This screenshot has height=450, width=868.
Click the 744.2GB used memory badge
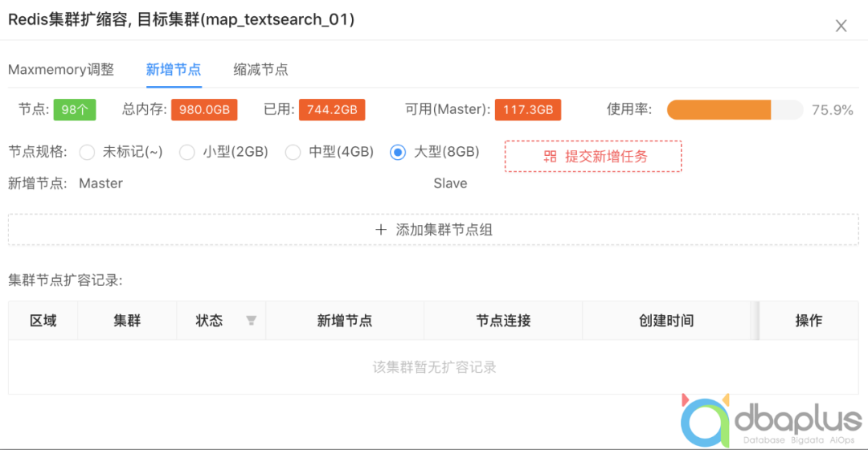coord(332,109)
